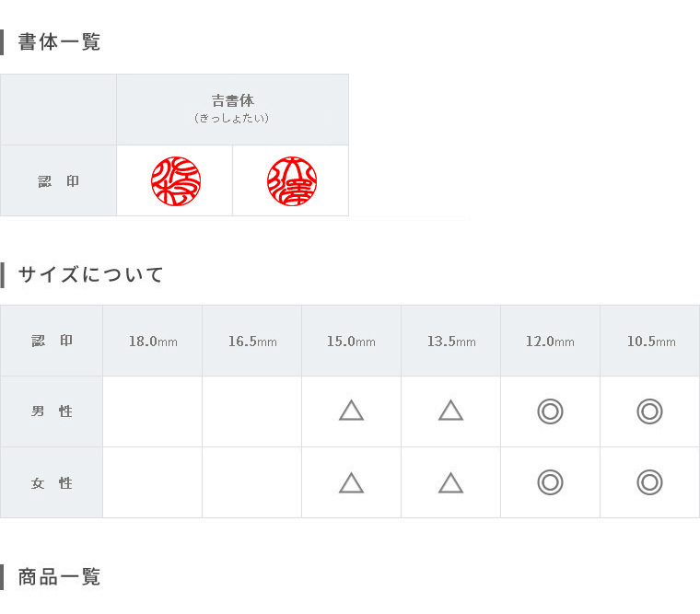Select the 12.0mm size column header
This screenshot has height=614, width=700.
(550, 342)
